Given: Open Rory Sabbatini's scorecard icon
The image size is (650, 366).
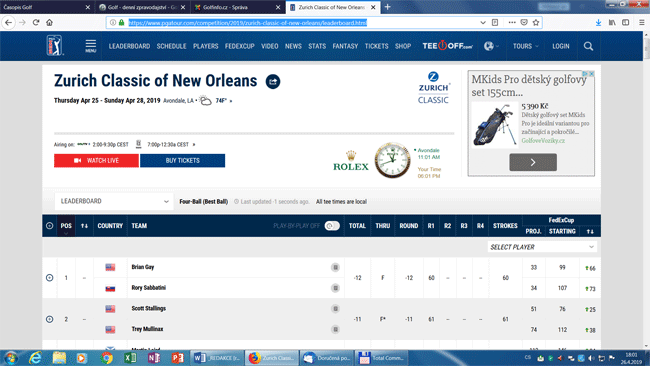Looking at the screenshot, I should [x=335, y=288].
